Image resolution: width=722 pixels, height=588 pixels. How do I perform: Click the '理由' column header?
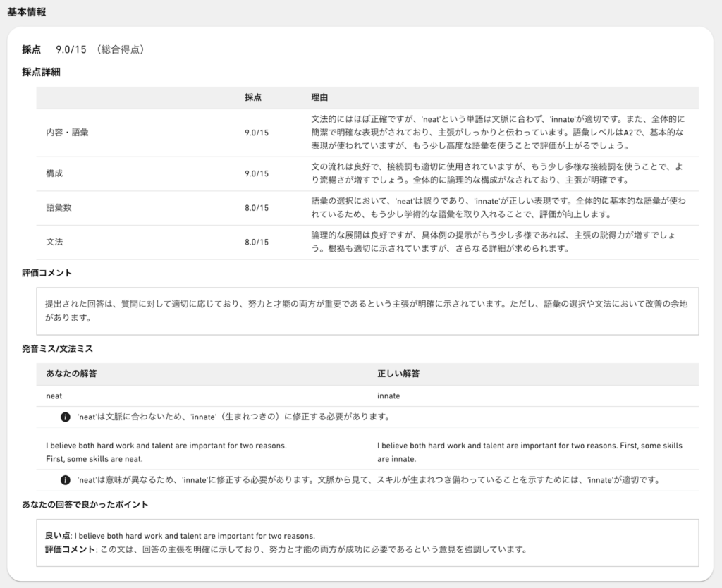(319, 97)
